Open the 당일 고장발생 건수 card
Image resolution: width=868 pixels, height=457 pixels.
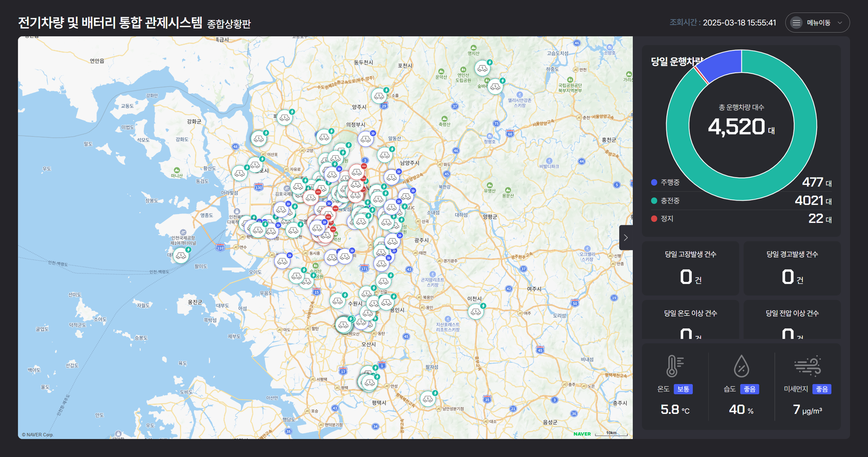point(690,268)
